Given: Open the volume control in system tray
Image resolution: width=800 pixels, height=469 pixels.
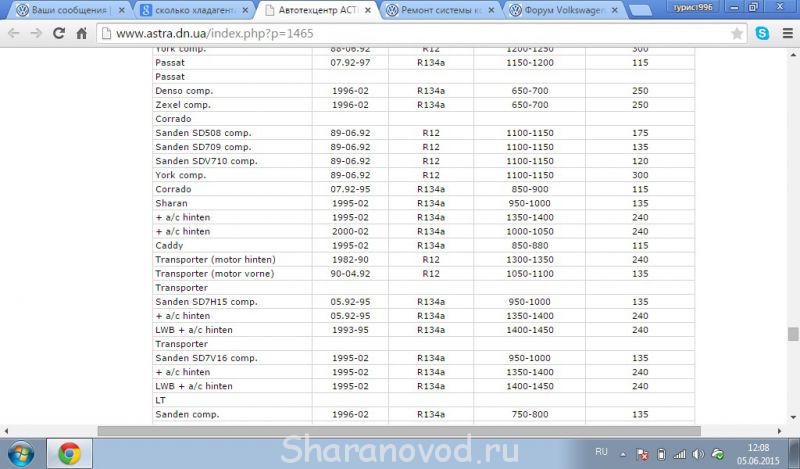Looking at the screenshot, I should point(698,452).
